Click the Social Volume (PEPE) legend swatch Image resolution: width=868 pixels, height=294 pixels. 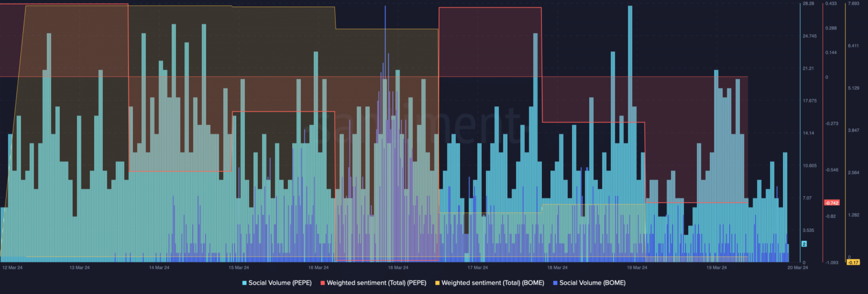(x=245, y=282)
